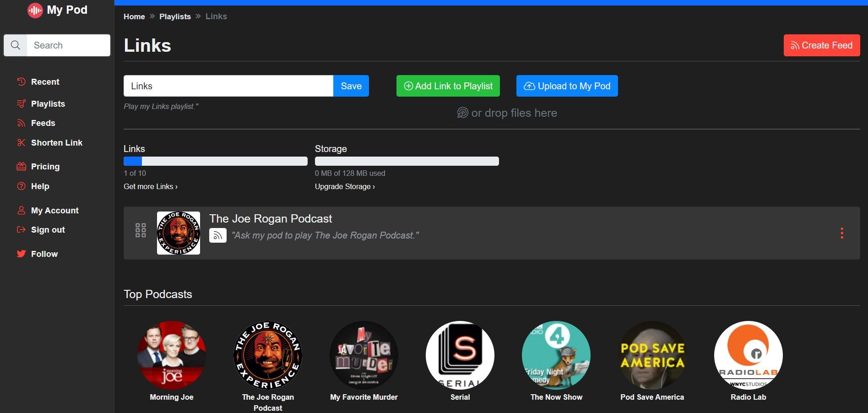Click Upload to My Pod button

(x=567, y=86)
